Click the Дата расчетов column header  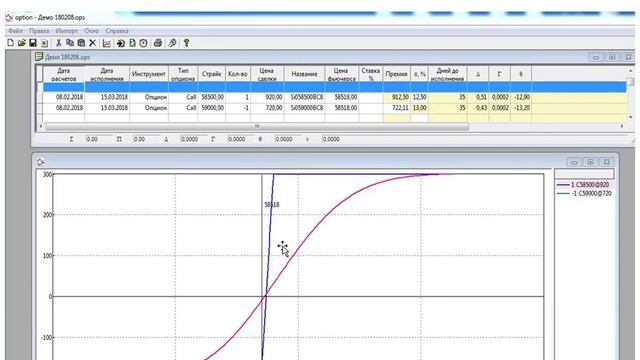click(x=64, y=74)
